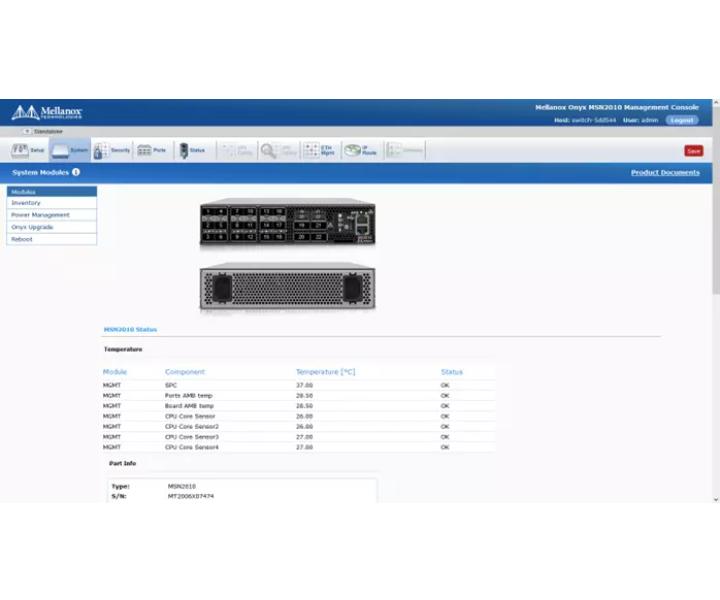Image resolution: width=720 pixels, height=600 pixels.
Task: Click the OK status for Board AMB temp
Action: pos(445,406)
